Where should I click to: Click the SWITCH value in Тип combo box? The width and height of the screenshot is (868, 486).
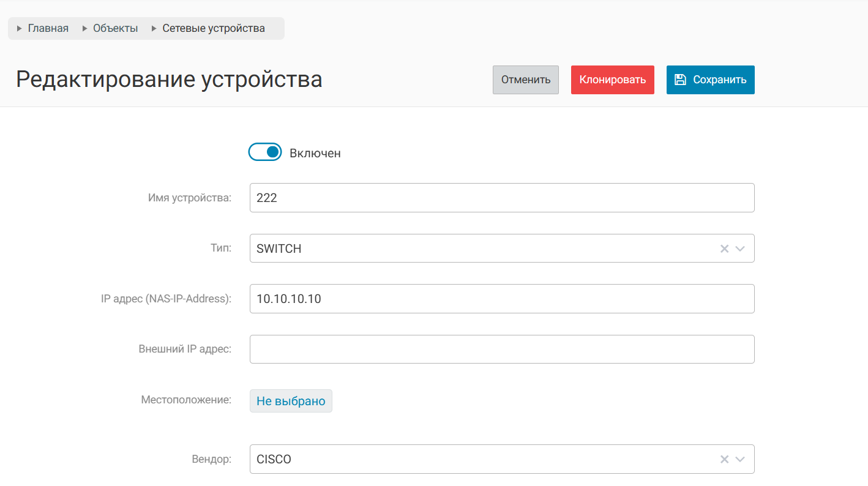279,249
